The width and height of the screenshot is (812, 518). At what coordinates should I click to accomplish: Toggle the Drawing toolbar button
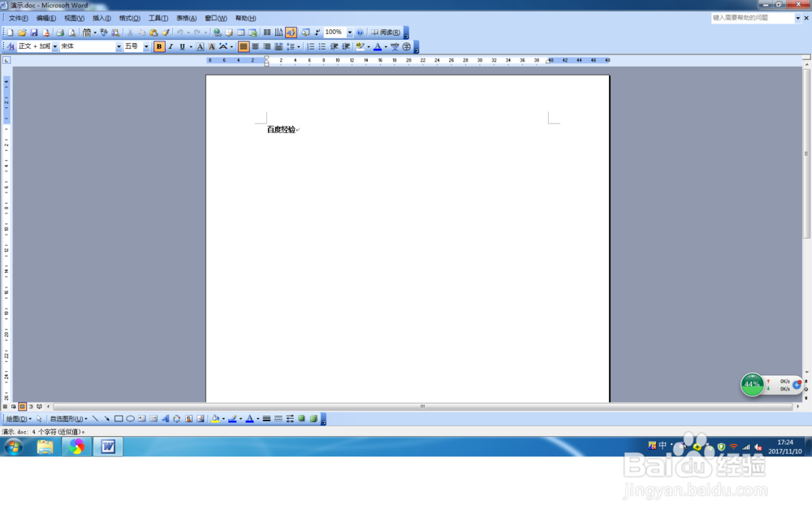(x=291, y=32)
